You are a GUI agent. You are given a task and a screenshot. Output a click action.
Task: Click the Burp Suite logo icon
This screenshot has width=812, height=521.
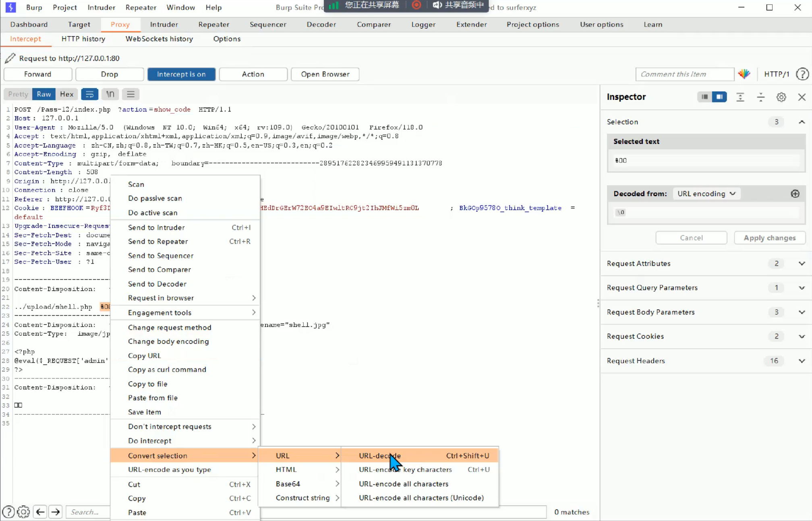pyautogui.click(x=10, y=7)
